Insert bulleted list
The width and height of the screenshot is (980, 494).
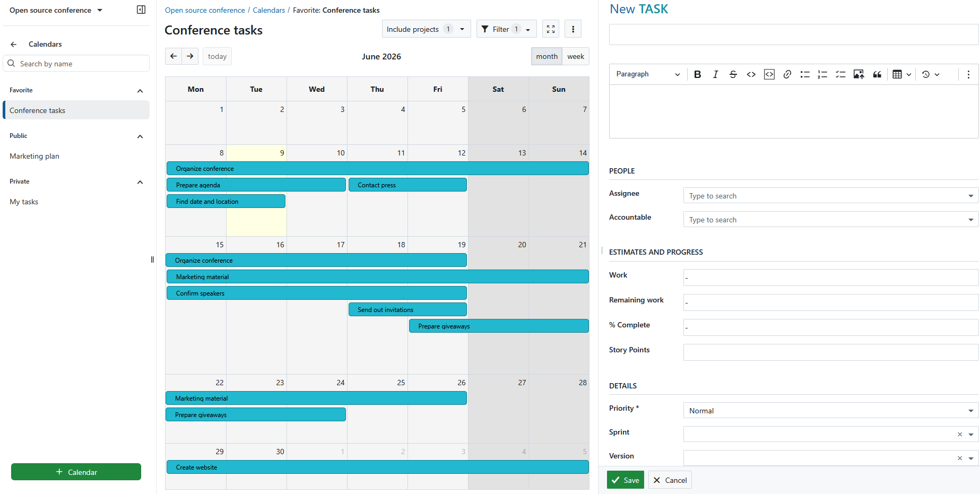[x=805, y=74]
